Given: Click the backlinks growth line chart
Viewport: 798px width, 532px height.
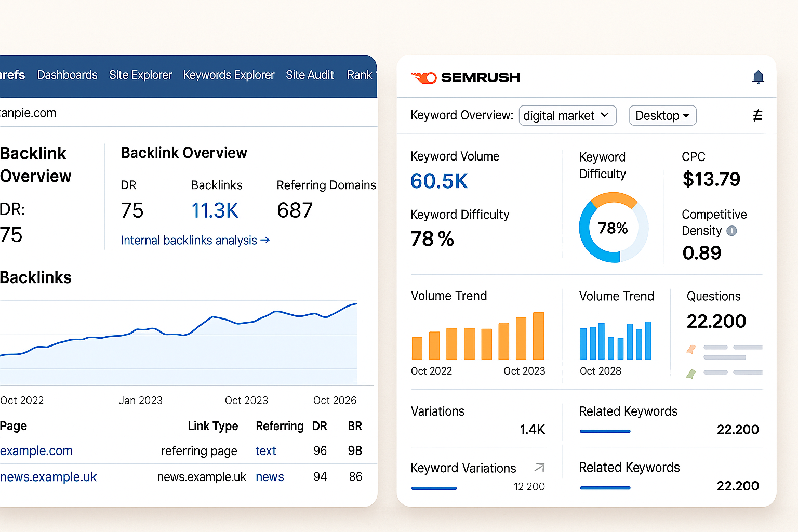Looking at the screenshot, I should (179, 343).
